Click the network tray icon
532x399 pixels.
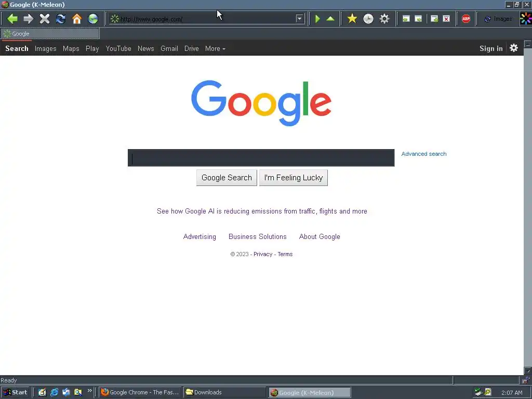point(478,392)
